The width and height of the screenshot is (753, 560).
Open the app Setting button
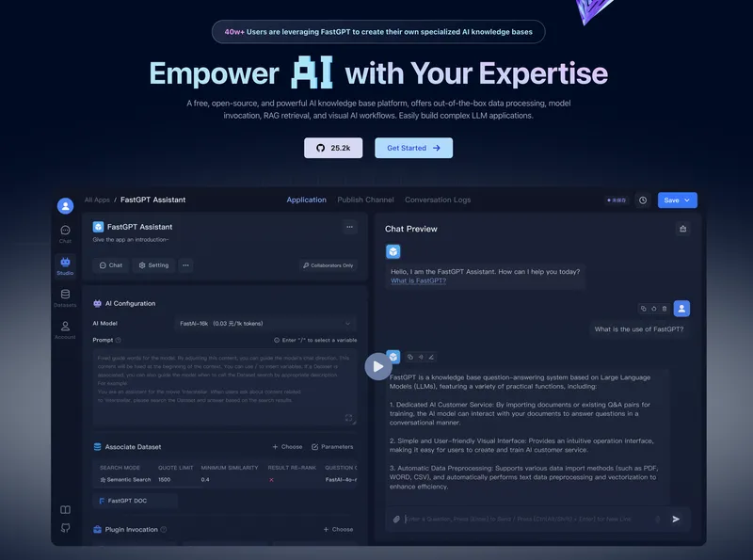click(x=153, y=265)
